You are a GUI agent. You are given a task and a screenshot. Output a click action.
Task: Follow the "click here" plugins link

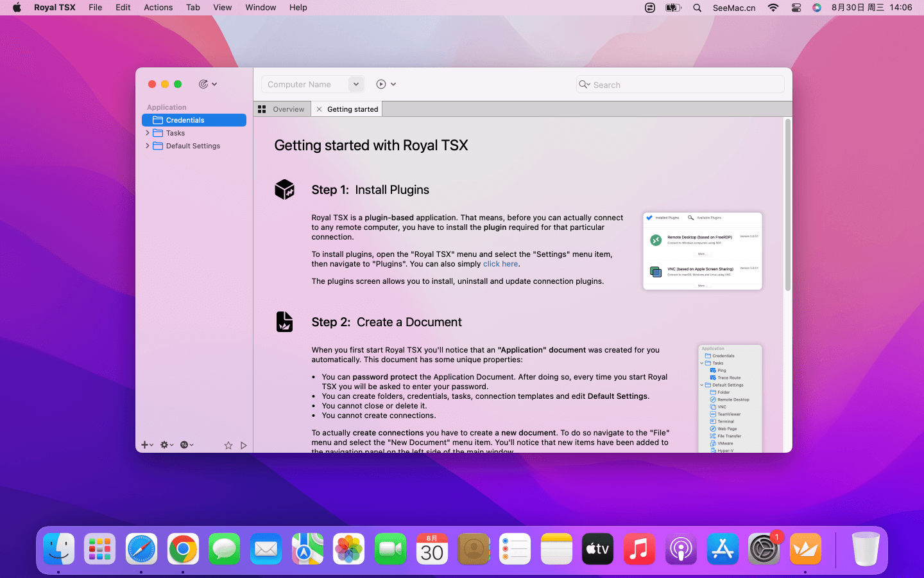500,264
